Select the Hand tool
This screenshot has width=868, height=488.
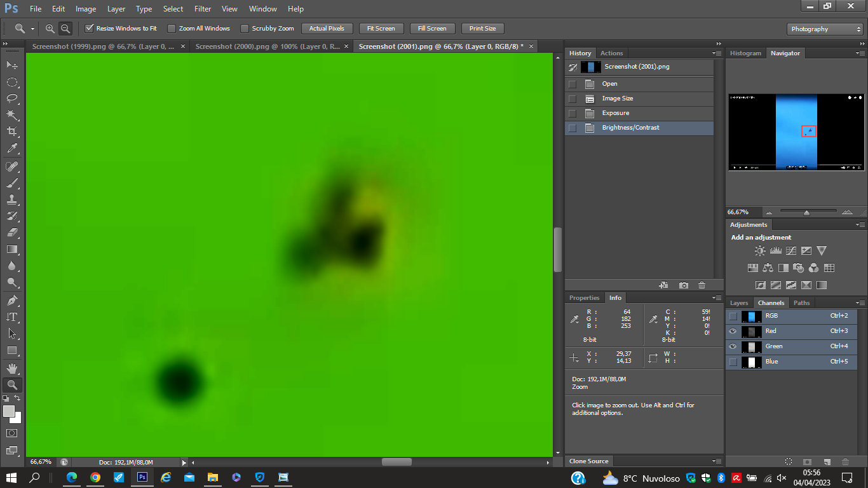[x=12, y=368]
